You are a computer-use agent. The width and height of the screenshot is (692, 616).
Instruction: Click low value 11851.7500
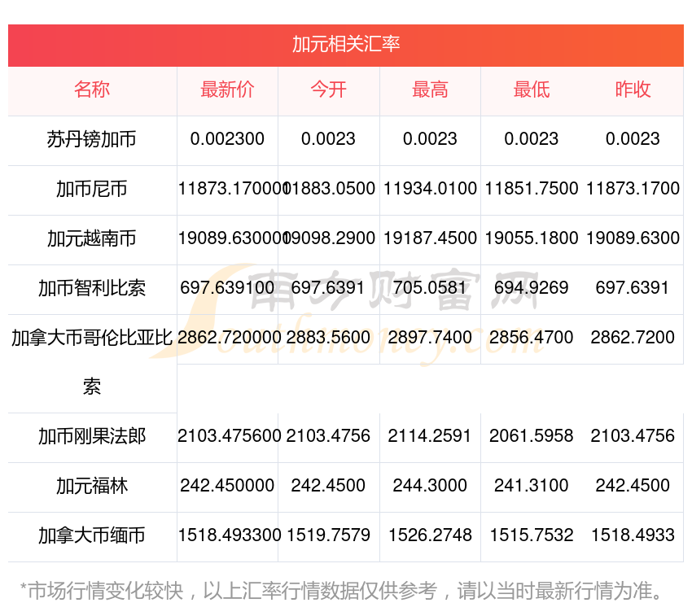(x=532, y=189)
